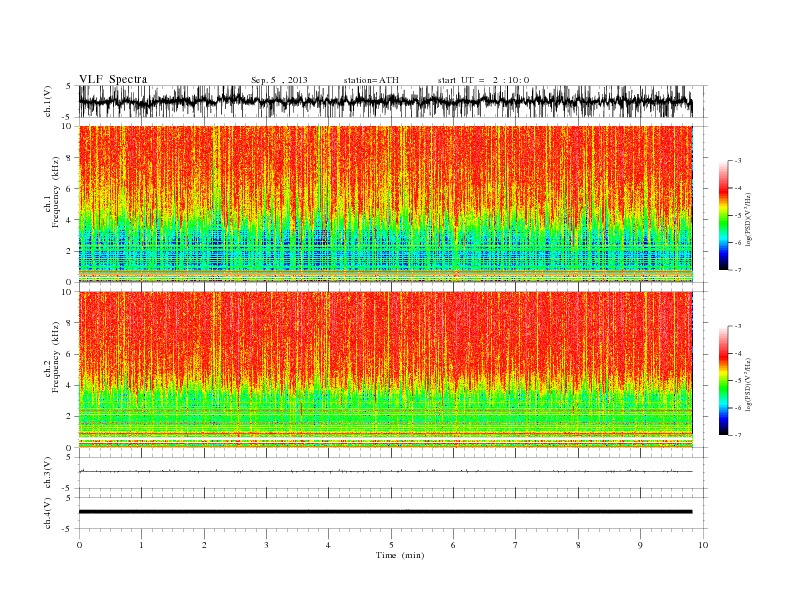Click the "4" kHz tick of ch.1 spectrogram
Viewport: 792px width, 612px height.
(x=69, y=220)
